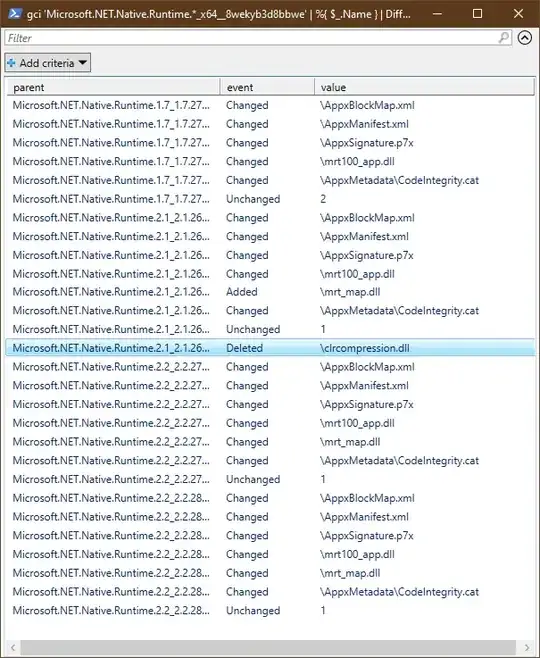
Task: Select the Deleted \clrcompression.dll row
Action: coord(270,348)
